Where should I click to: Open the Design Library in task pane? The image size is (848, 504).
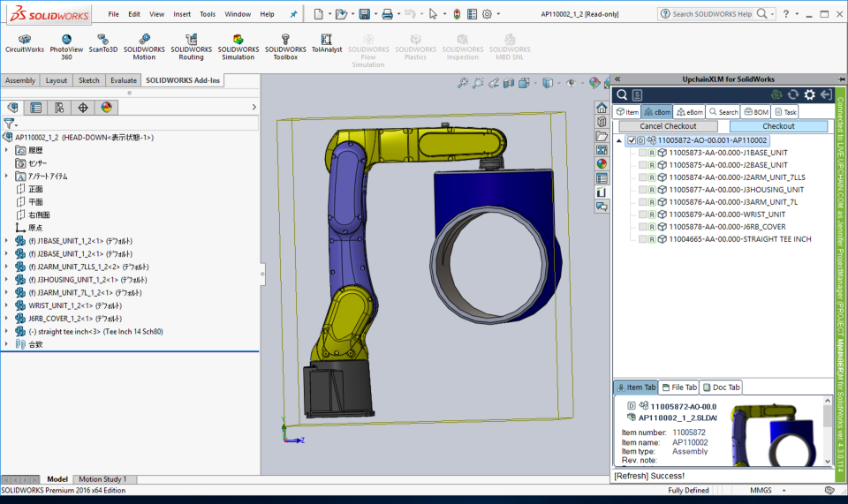[x=602, y=122]
